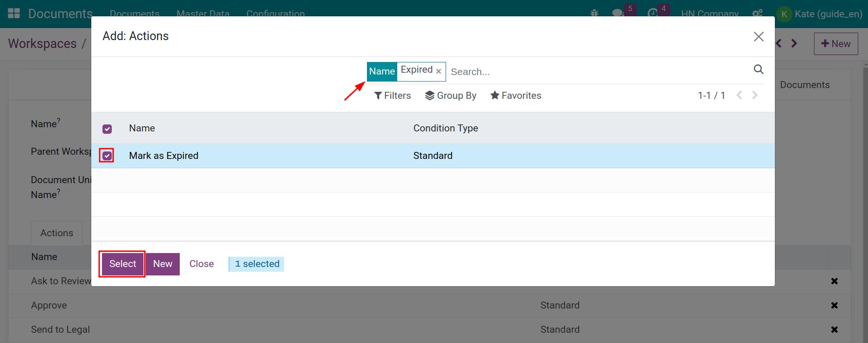
Task: Remove the Expired search facet
Action: tap(438, 71)
